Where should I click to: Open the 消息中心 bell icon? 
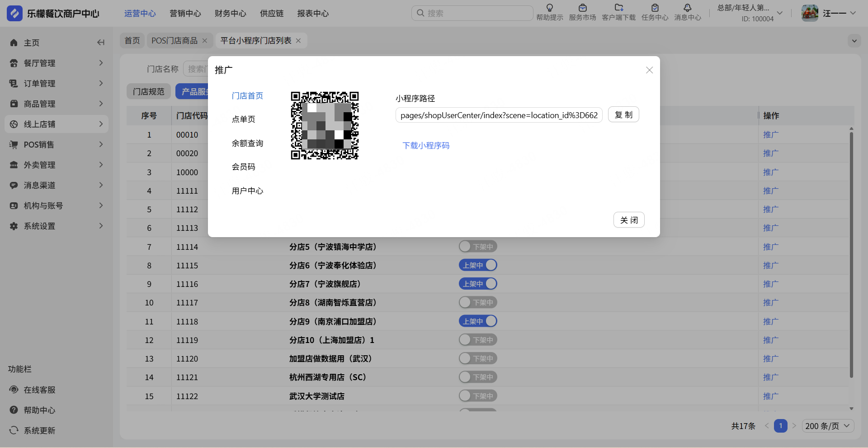pos(687,8)
